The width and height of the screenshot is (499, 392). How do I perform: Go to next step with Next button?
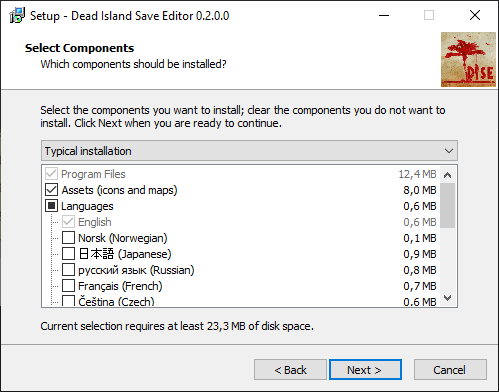[x=365, y=370]
